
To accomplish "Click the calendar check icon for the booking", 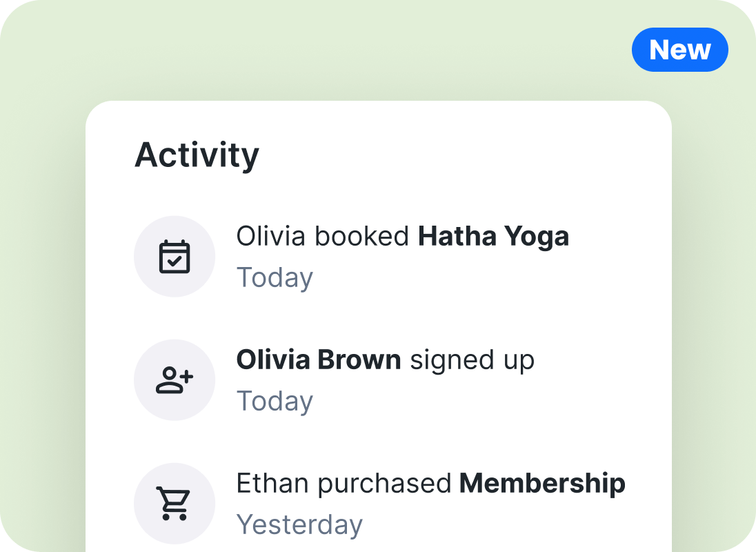I will 175,257.
